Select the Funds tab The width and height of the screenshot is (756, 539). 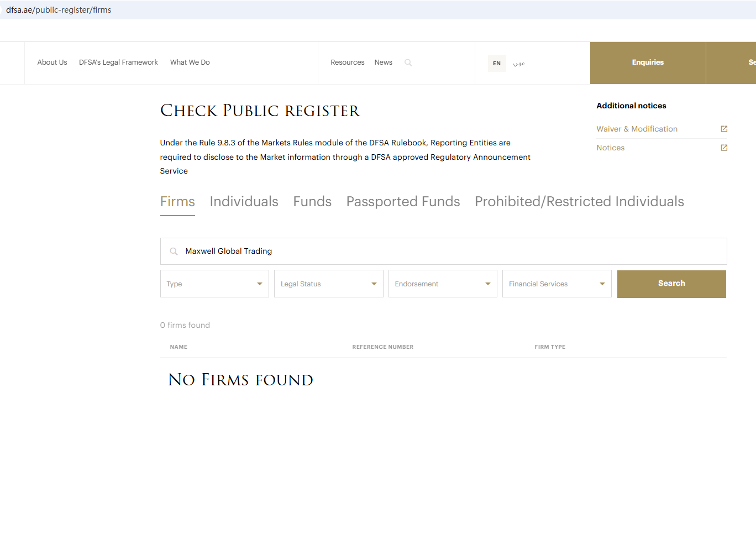click(312, 202)
